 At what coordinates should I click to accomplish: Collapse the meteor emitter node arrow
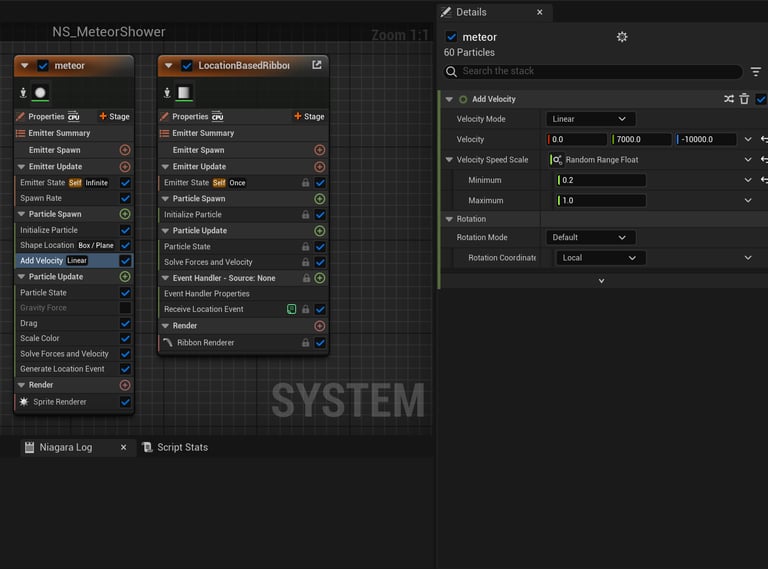pos(24,66)
